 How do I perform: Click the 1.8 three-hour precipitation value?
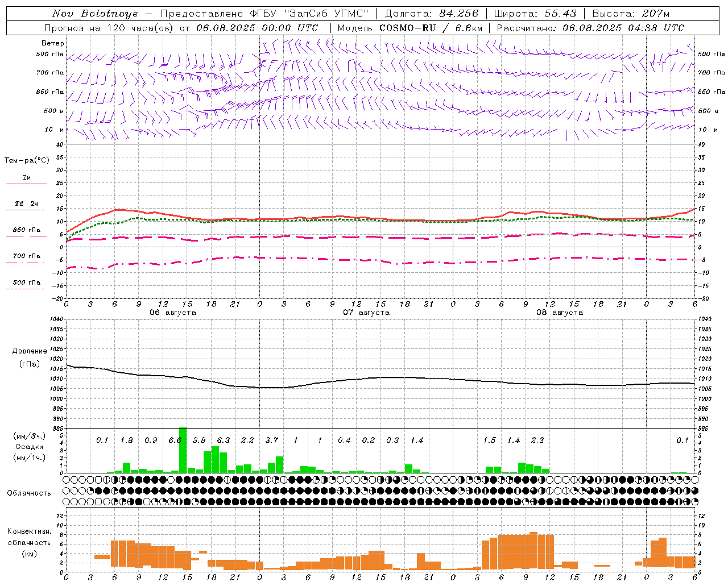pos(126,440)
